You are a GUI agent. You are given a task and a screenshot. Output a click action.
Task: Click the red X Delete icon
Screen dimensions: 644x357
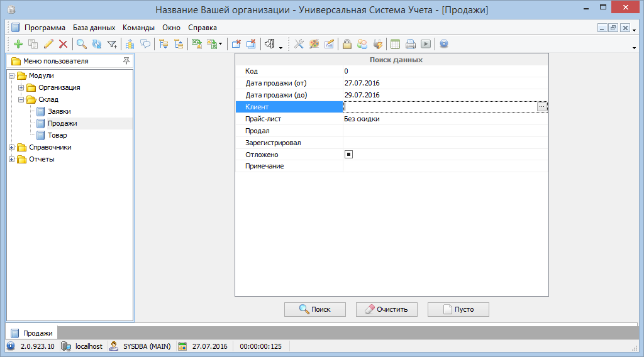coord(63,44)
